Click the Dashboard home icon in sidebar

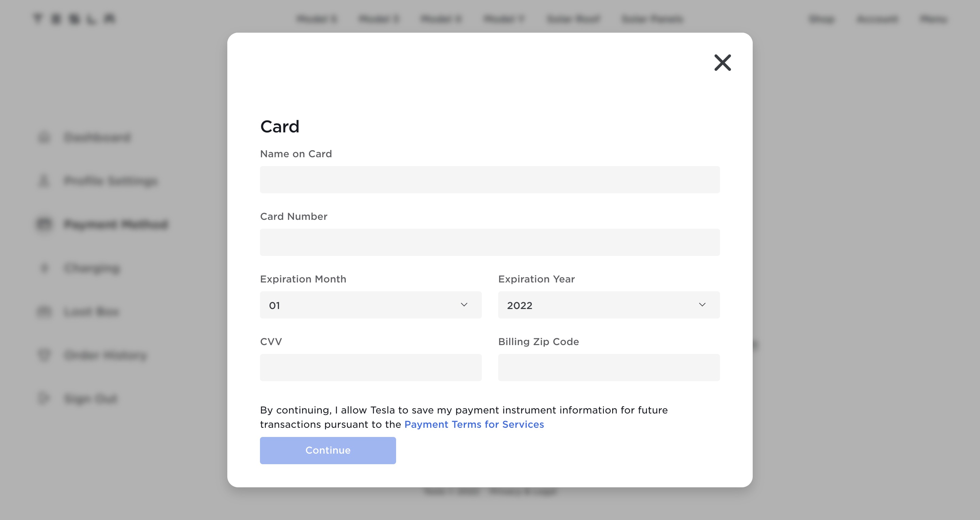click(x=44, y=137)
